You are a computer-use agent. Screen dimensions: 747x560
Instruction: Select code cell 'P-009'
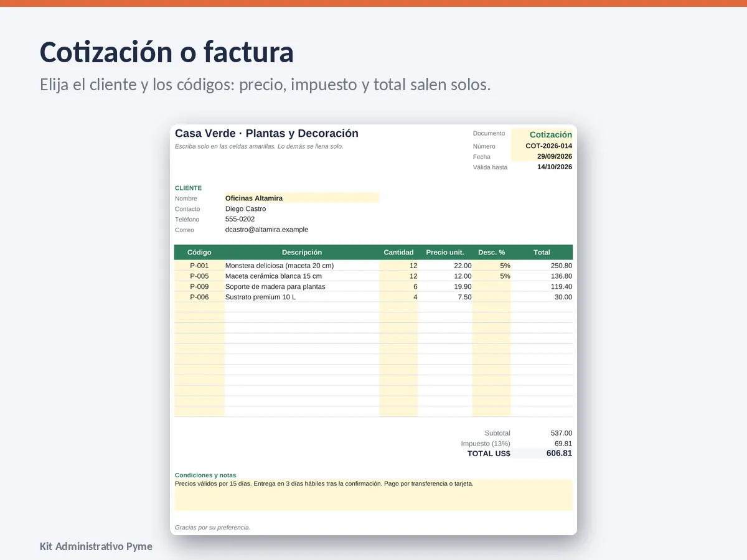(x=199, y=287)
